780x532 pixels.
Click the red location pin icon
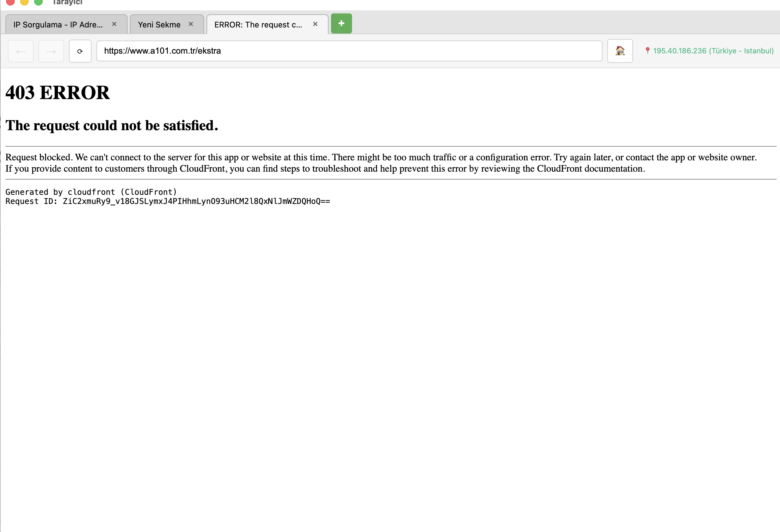point(647,50)
